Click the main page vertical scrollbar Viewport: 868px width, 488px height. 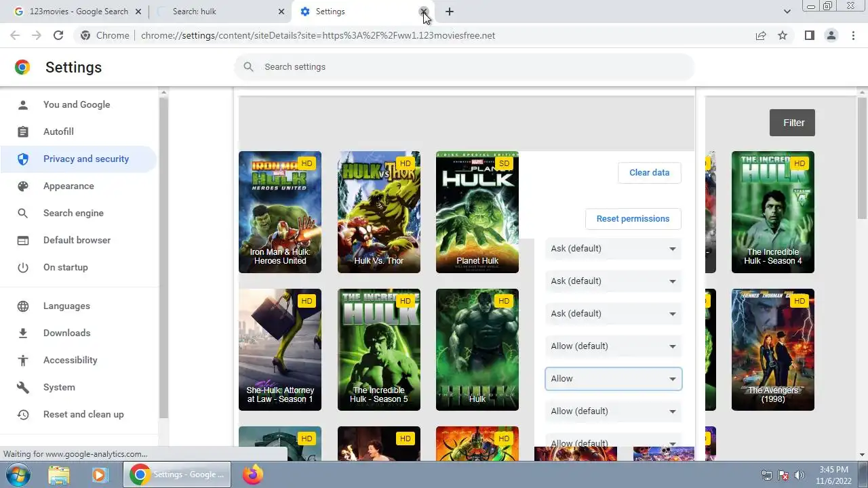click(x=862, y=159)
